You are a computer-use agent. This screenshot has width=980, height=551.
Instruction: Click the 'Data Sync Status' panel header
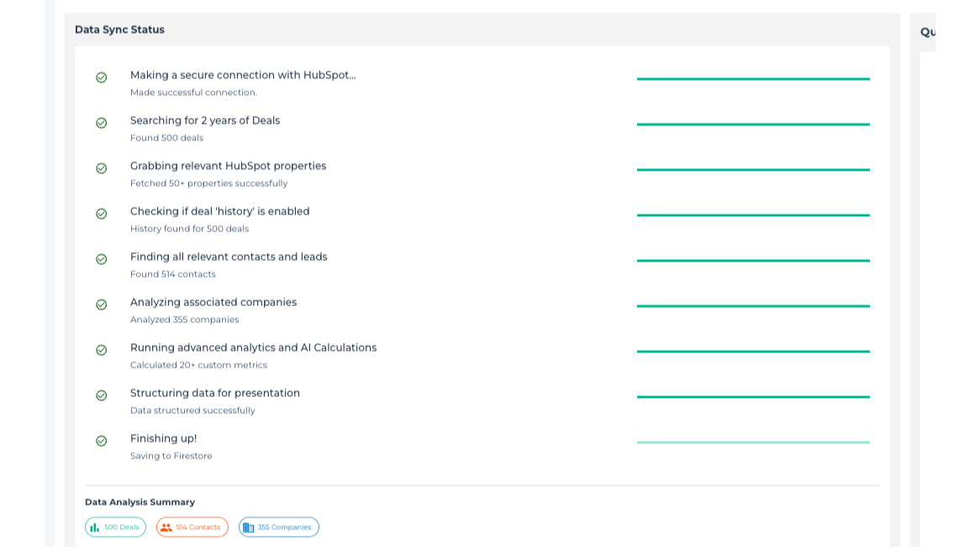click(120, 29)
